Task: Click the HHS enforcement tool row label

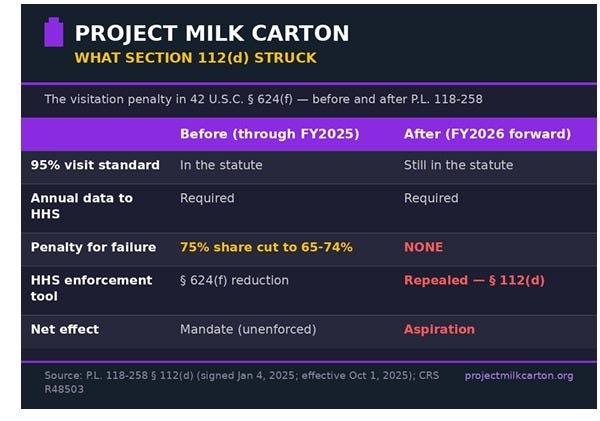Action: 91,288
